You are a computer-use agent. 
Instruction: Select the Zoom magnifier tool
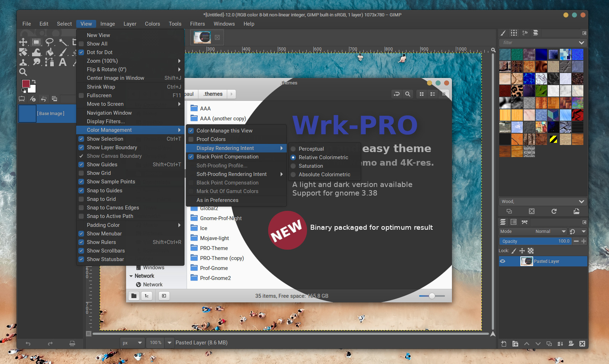[23, 72]
